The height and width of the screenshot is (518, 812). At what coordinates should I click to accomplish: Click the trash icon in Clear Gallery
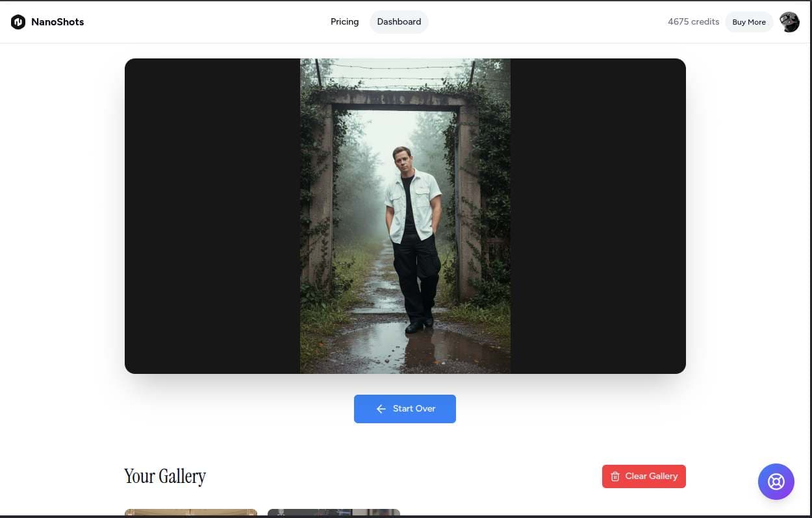point(615,476)
